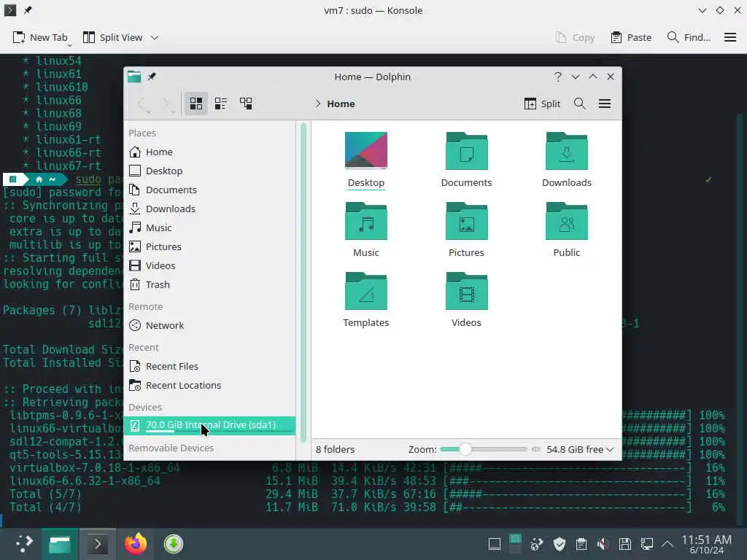Select Downloads in Places sidebar

coord(209,209)
